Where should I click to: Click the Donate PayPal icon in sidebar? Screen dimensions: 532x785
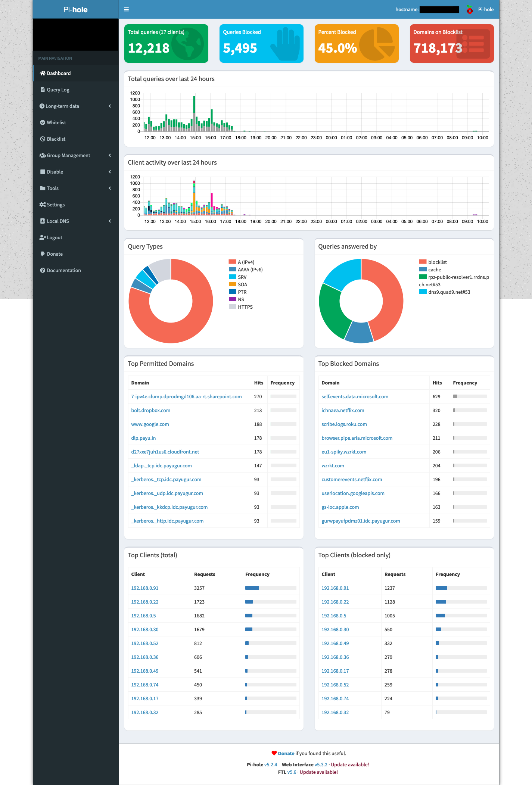pyautogui.click(x=43, y=254)
